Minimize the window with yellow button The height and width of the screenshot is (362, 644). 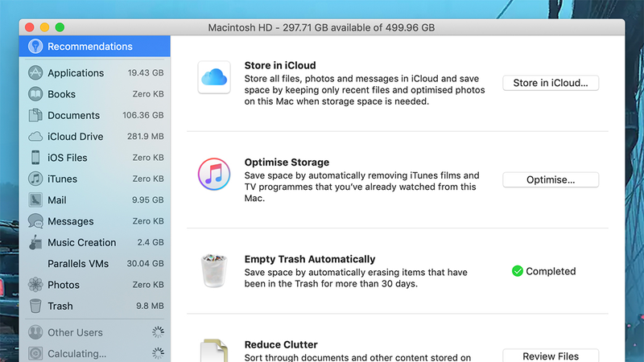[x=45, y=27]
